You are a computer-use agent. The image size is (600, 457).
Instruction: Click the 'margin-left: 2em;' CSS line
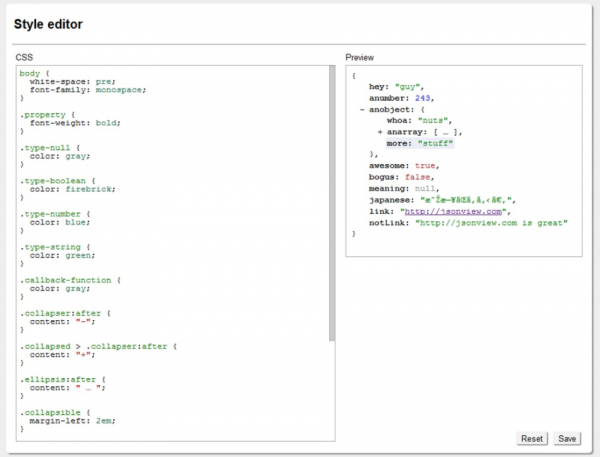point(72,421)
